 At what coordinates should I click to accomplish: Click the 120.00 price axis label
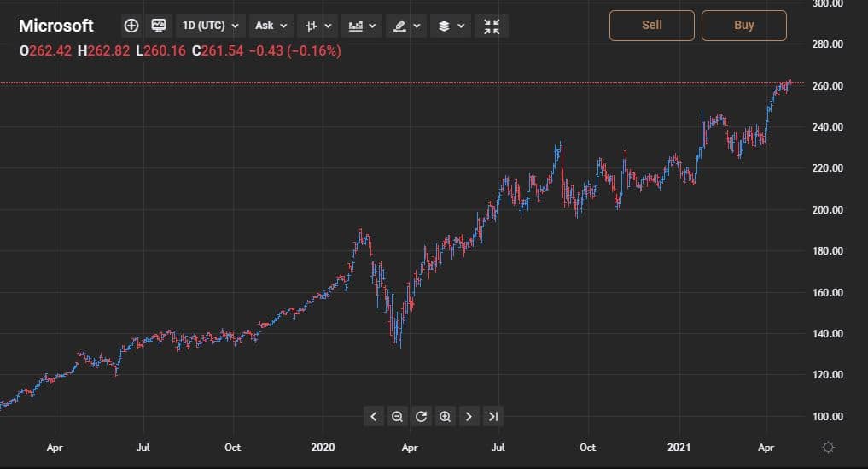tap(828, 375)
